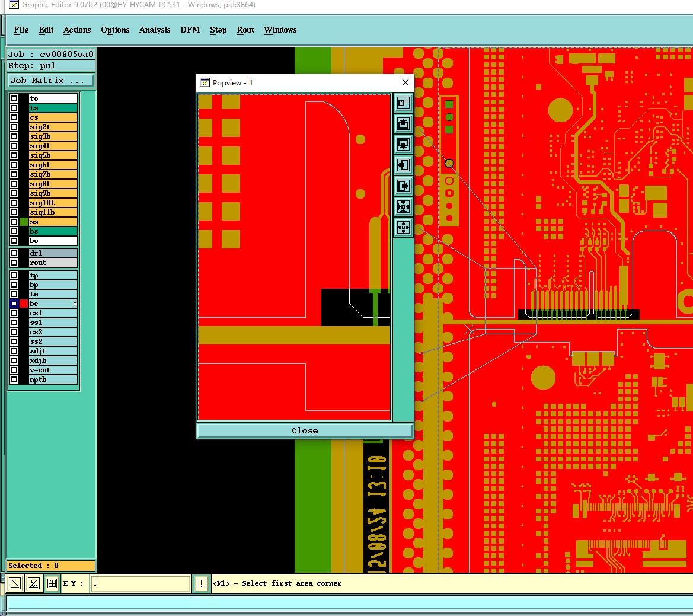Select the sig4t layer name
Image resolution: width=693 pixels, height=616 pixels.
click(x=53, y=146)
